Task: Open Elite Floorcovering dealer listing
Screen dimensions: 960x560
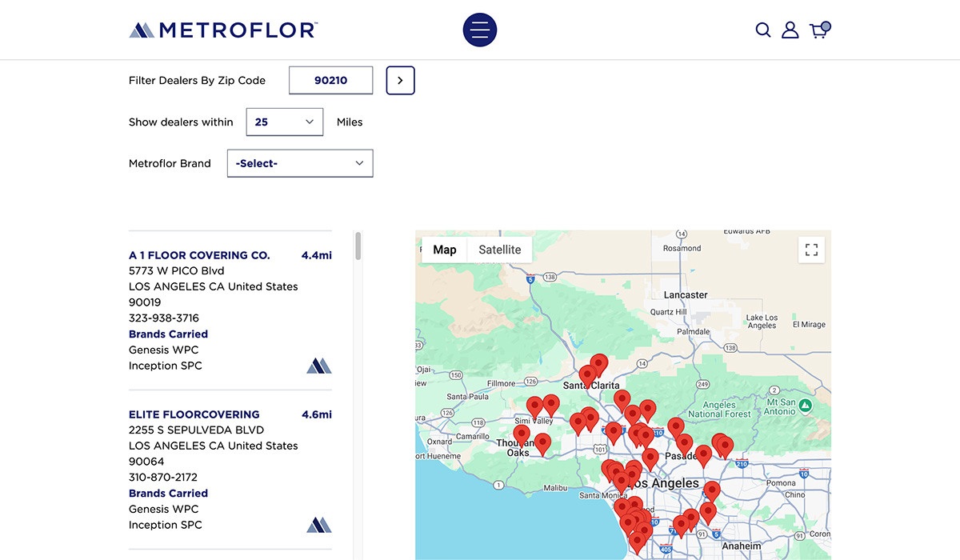Action: pyautogui.click(x=194, y=414)
